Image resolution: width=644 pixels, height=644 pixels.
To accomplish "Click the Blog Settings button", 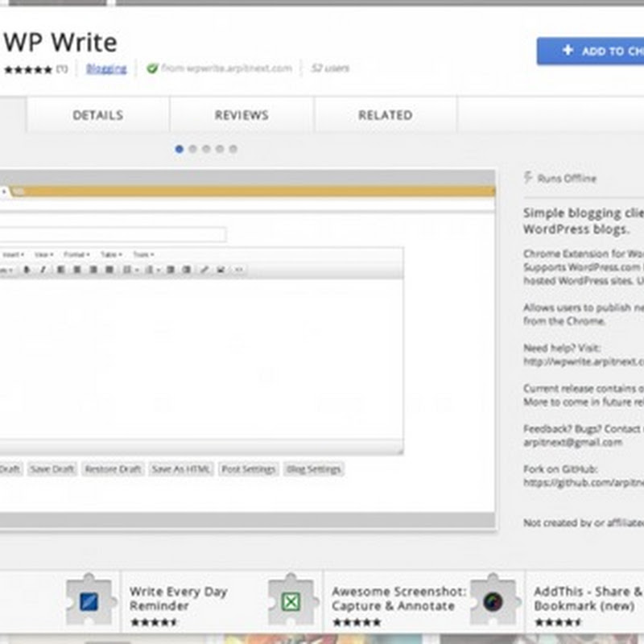I will [313, 469].
